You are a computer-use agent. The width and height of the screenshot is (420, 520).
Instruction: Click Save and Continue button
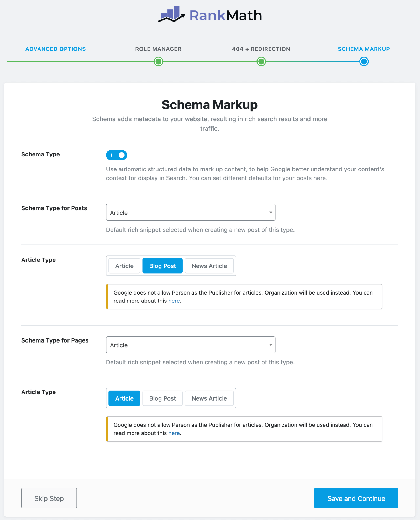point(356,498)
